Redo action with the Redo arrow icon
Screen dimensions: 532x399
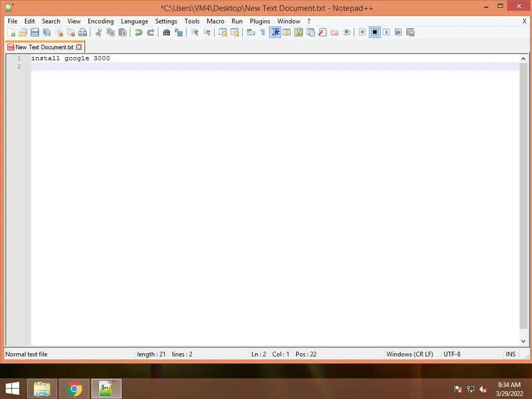pos(150,32)
